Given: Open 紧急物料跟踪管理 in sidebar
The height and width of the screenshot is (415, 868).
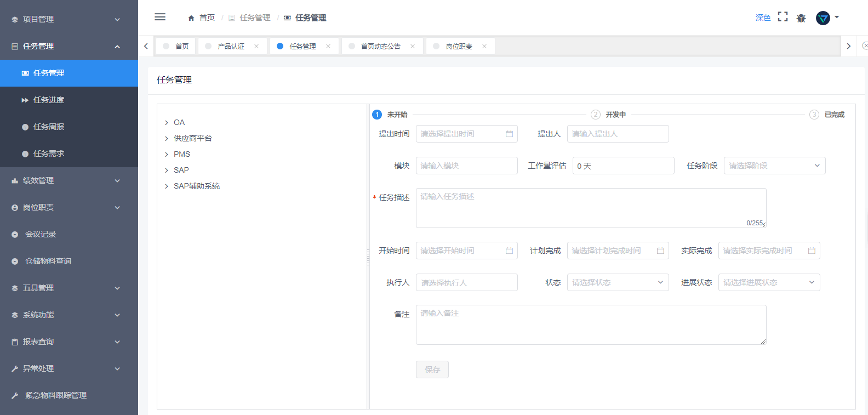Looking at the screenshot, I should (x=69, y=395).
